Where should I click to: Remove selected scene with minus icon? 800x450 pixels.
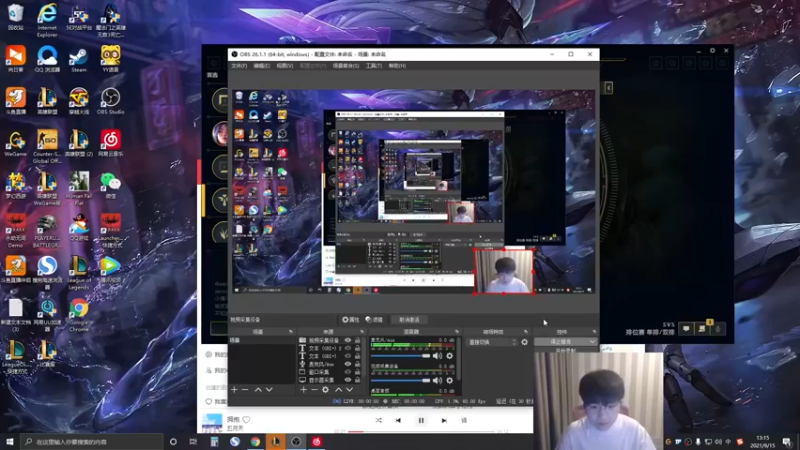(245, 390)
